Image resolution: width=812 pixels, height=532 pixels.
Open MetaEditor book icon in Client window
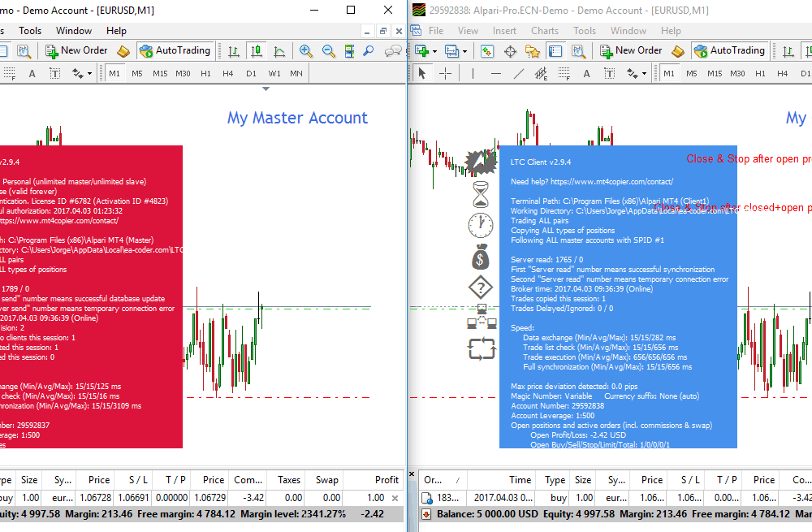click(678, 51)
